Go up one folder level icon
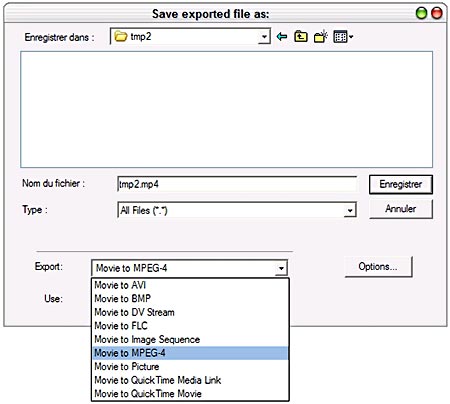The width and height of the screenshot is (450, 404). tap(301, 36)
